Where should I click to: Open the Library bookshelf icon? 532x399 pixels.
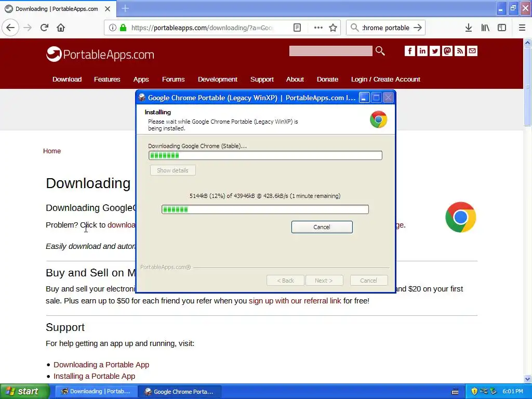click(485, 28)
